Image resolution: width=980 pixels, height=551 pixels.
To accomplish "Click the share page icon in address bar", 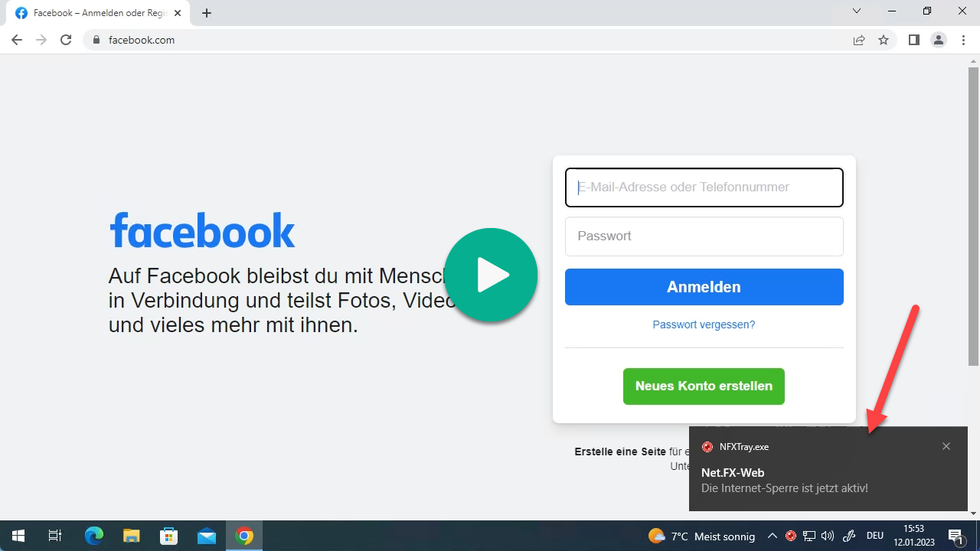I will pos(859,40).
